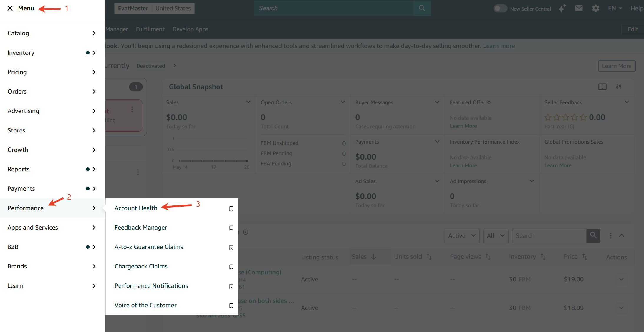Open the Payments menu
The image size is (644, 332).
tap(52, 189)
